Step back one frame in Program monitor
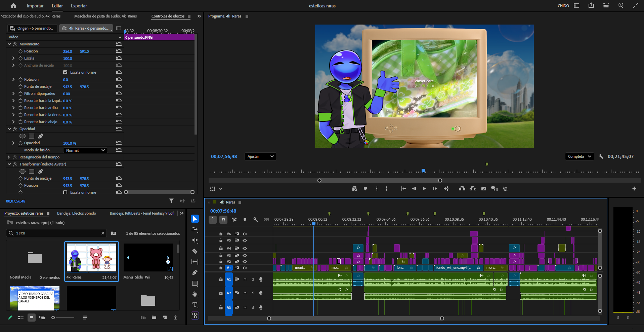The height and width of the screenshot is (332, 644). point(414,189)
